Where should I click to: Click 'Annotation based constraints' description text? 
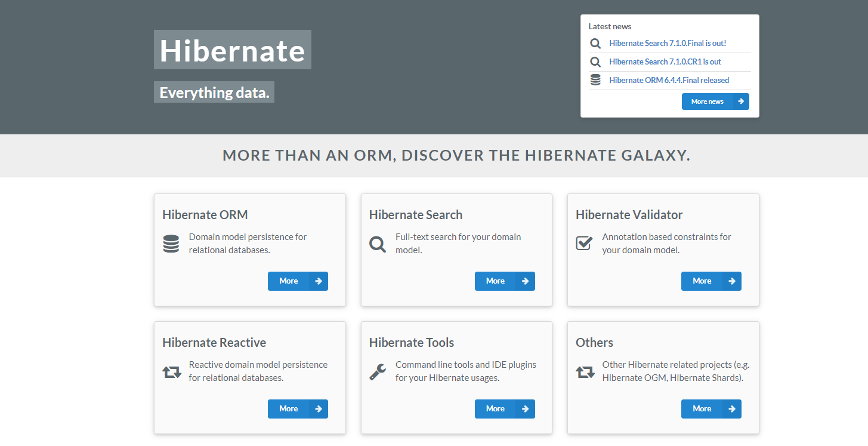(666, 244)
